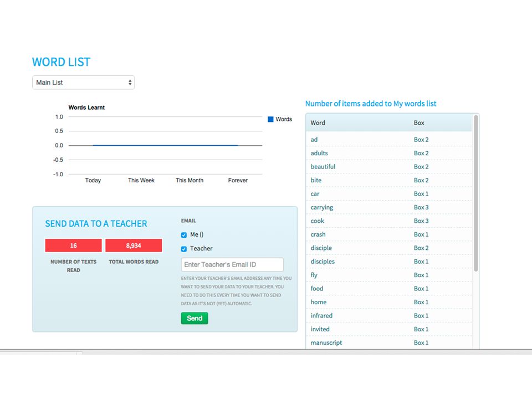The height and width of the screenshot is (399, 532).
Task: Toggle the Teacher email checkbox
Action: click(x=184, y=249)
